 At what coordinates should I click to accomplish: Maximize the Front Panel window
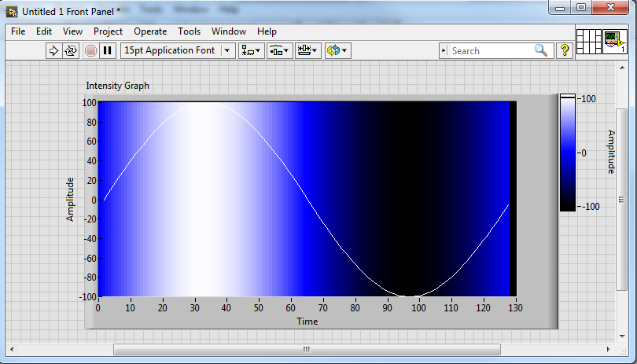pos(581,7)
